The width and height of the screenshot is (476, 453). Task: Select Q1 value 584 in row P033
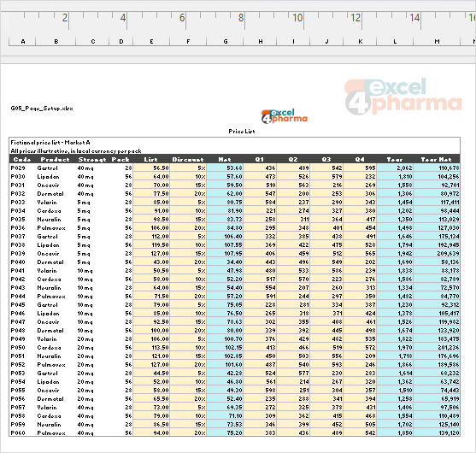click(x=260, y=203)
